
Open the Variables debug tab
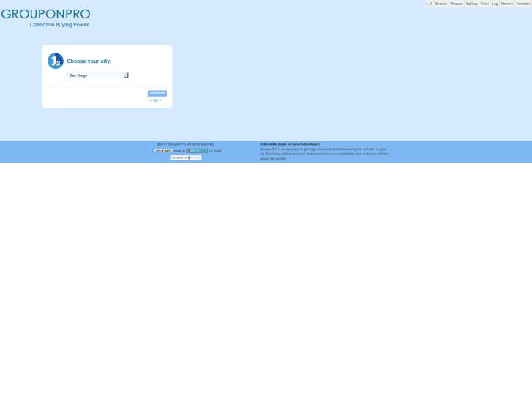point(522,4)
